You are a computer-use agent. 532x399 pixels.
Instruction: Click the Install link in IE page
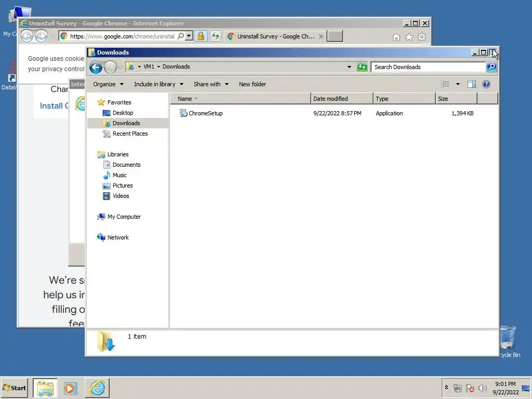[54, 105]
